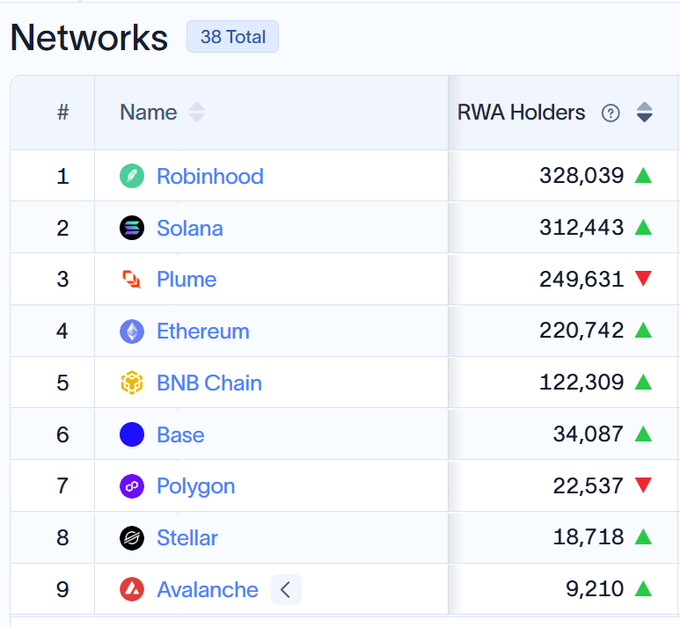Click the BNB Chain cube icon
This screenshot has height=627, width=680.
[132, 383]
